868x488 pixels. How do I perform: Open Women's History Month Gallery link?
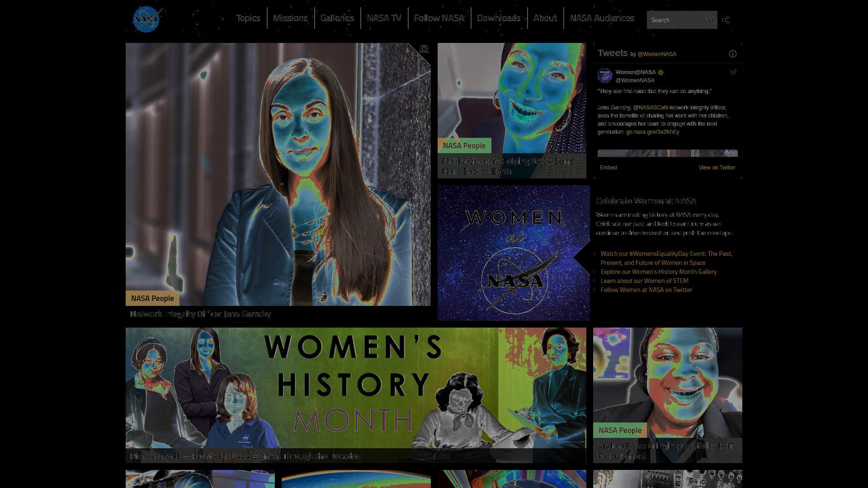click(659, 272)
